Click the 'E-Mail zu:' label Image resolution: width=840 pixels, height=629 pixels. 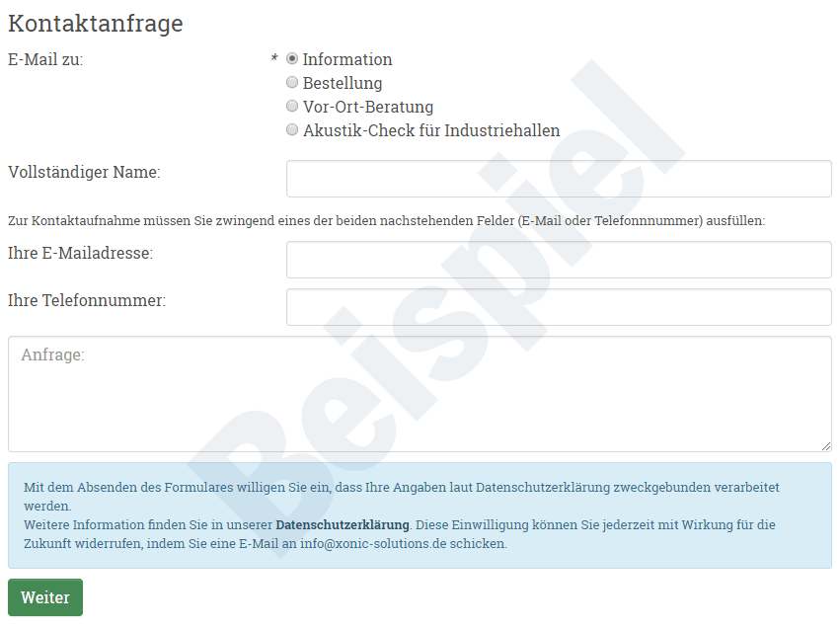click(x=45, y=59)
